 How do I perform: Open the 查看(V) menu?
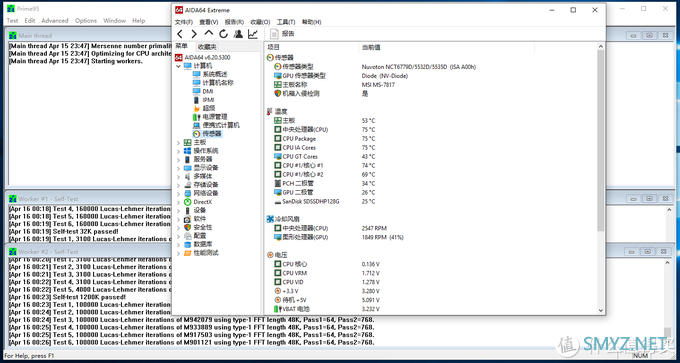tap(209, 22)
